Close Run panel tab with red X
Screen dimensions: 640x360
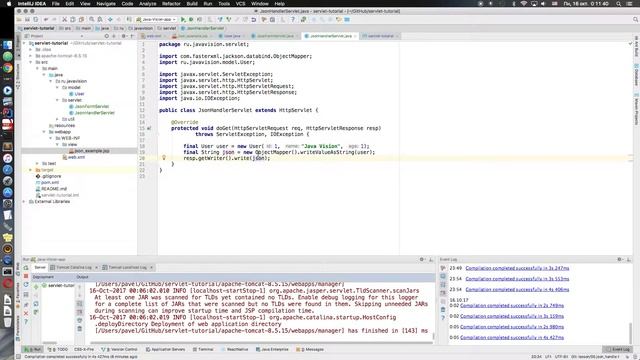26,313
